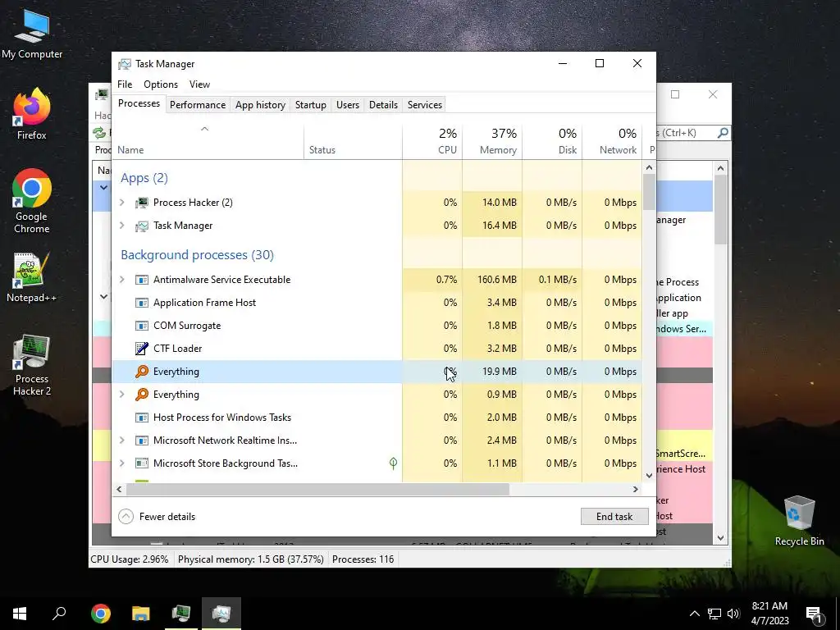Open Google Chrome desktop shortcut
Viewport: 840px width, 630px height.
[32, 202]
